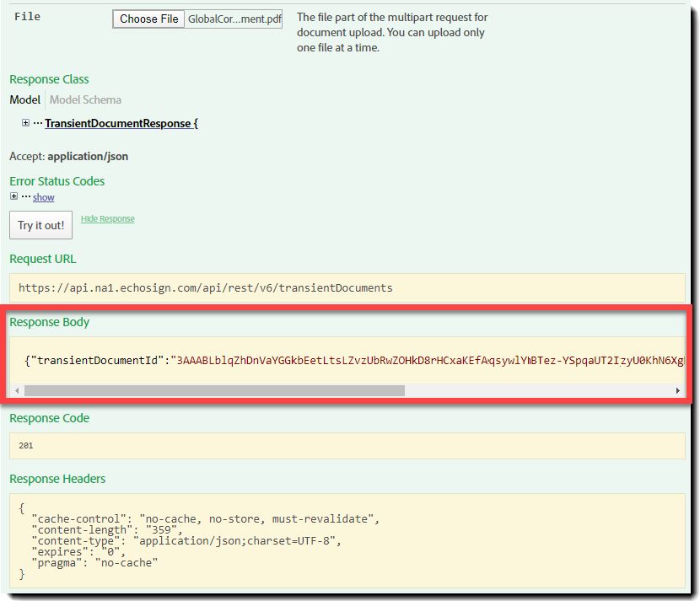Click the Response Headers heading
Viewport: 700px width, 601px height.
pyautogui.click(x=57, y=479)
